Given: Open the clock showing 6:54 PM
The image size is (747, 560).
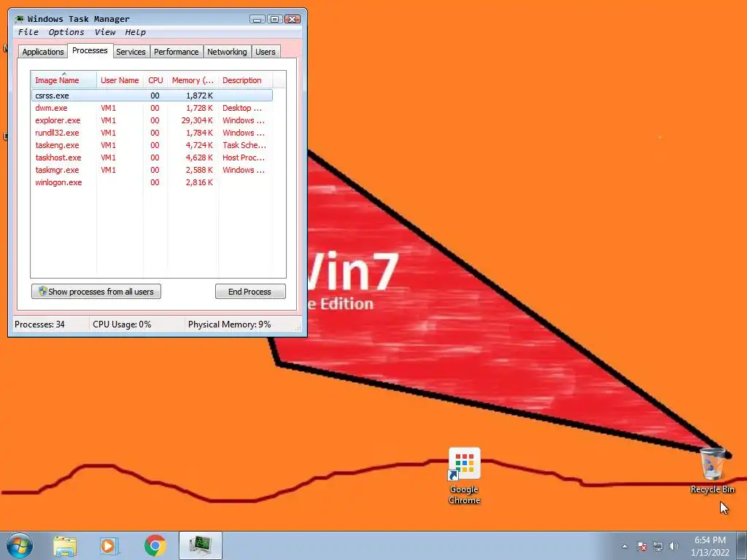Looking at the screenshot, I should (710, 545).
